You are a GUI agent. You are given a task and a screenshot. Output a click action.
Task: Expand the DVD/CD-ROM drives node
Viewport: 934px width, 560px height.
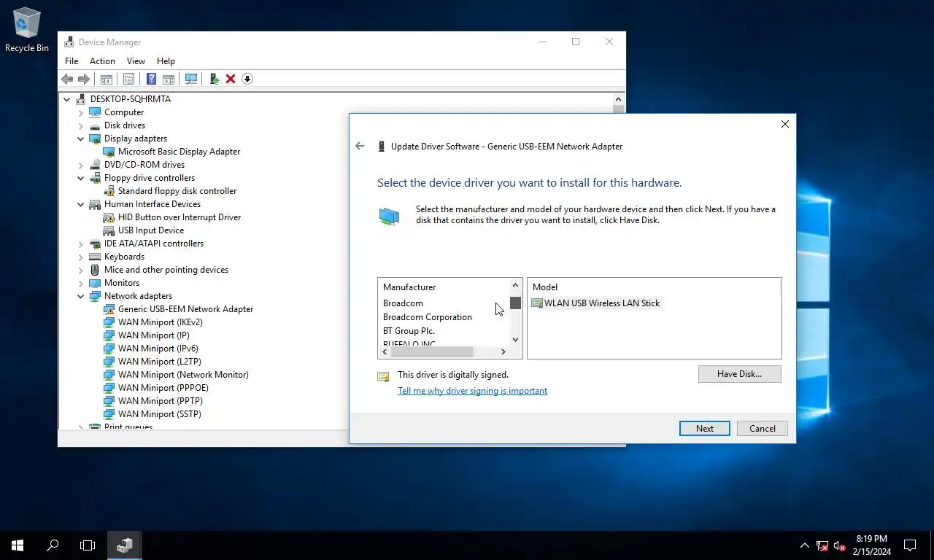point(81,165)
